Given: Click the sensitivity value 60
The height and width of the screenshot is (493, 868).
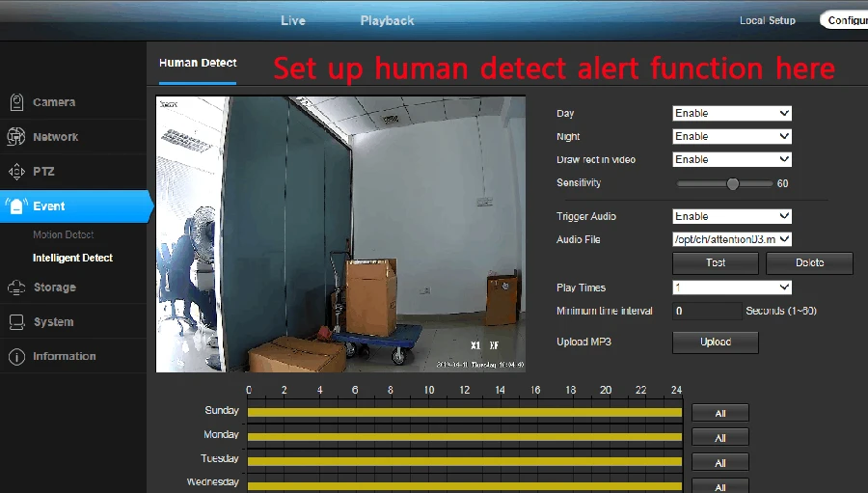Looking at the screenshot, I should coord(782,183).
